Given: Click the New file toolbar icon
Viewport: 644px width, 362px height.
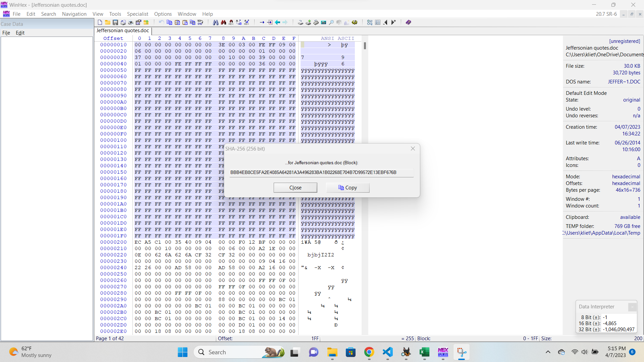Looking at the screenshot, I should [100, 22].
